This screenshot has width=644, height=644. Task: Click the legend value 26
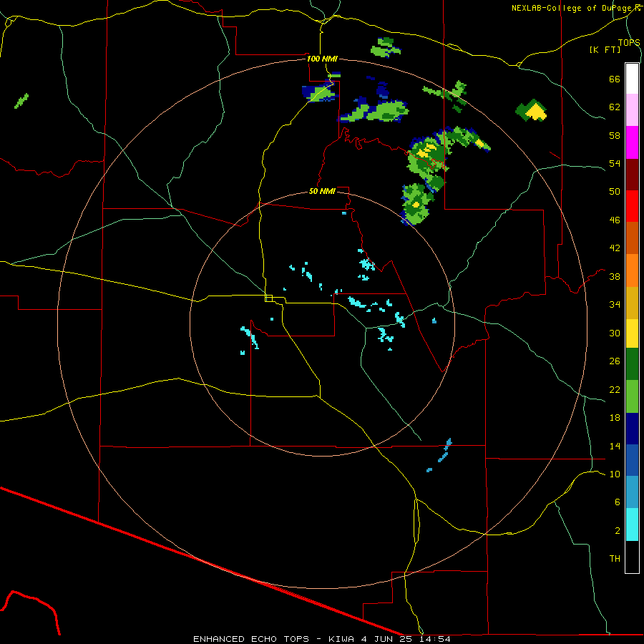(615, 361)
